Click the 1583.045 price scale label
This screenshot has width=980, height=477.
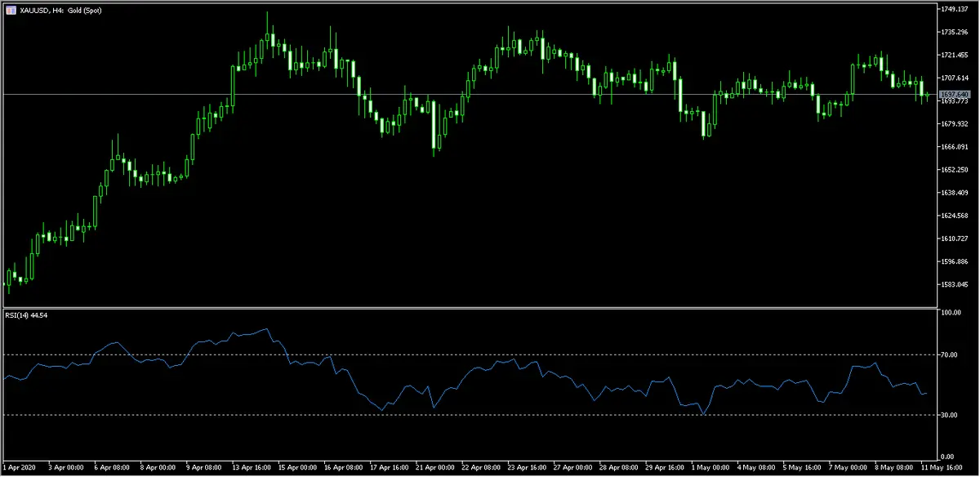click(x=953, y=284)
